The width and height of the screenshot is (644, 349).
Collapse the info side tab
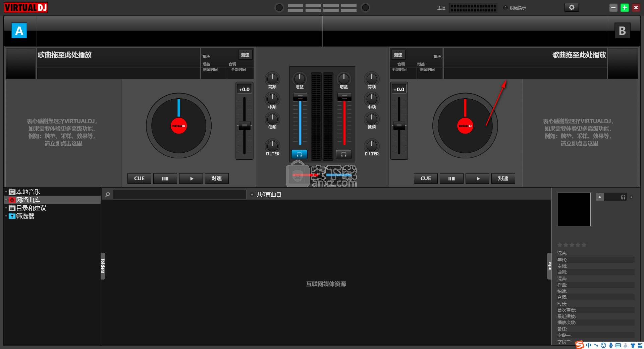(x=549, y=266)
